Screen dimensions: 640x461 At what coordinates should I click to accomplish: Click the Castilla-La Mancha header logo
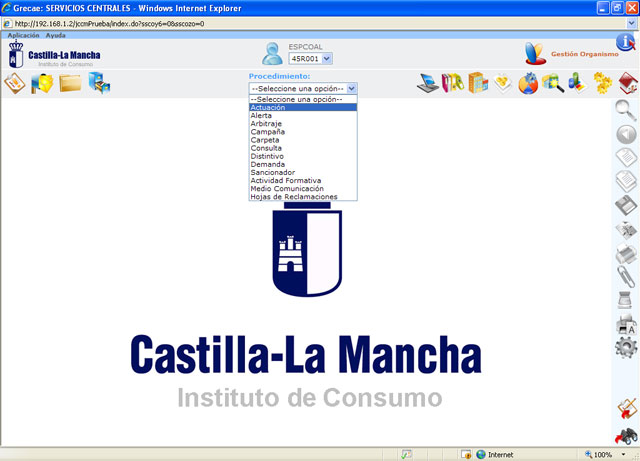click(x=54, y=55)
